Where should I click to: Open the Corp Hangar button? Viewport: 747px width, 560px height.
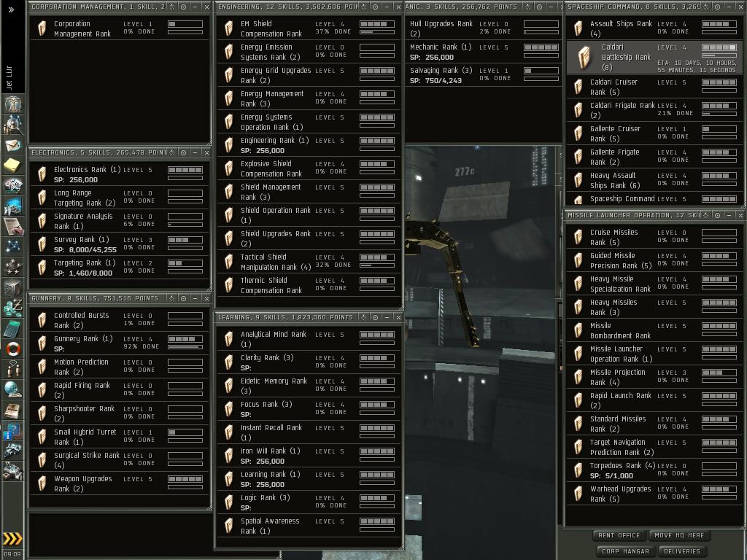(x=625, y=551)
